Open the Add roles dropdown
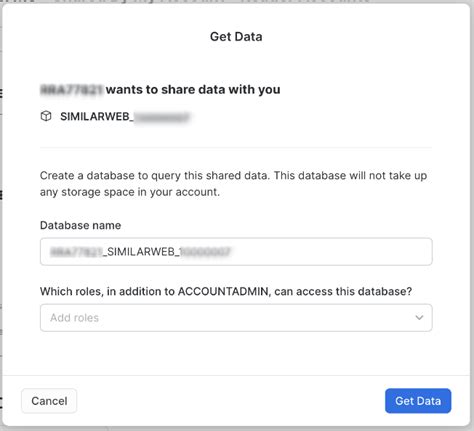The width and height of the screenshot is (474, 431). [x=236, y=318]
